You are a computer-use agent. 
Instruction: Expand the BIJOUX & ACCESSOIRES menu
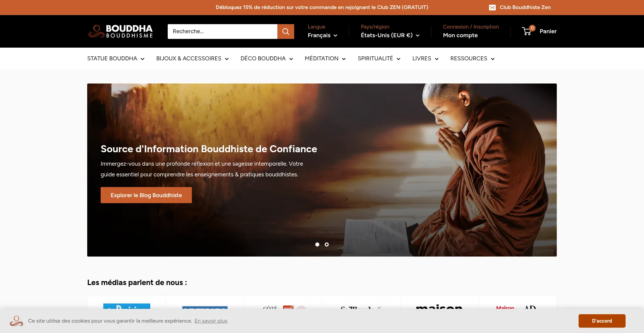point(193,58)
